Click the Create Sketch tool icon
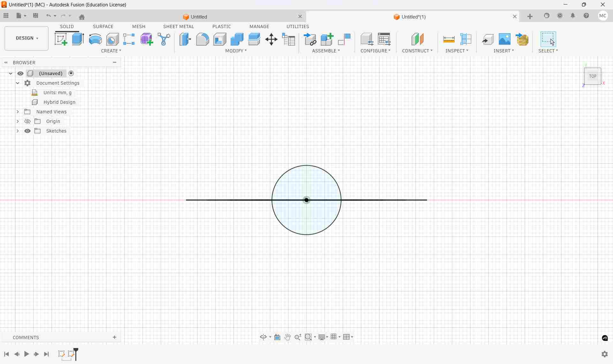The width and height of the screenshot is (613, 364). point(61,39)
